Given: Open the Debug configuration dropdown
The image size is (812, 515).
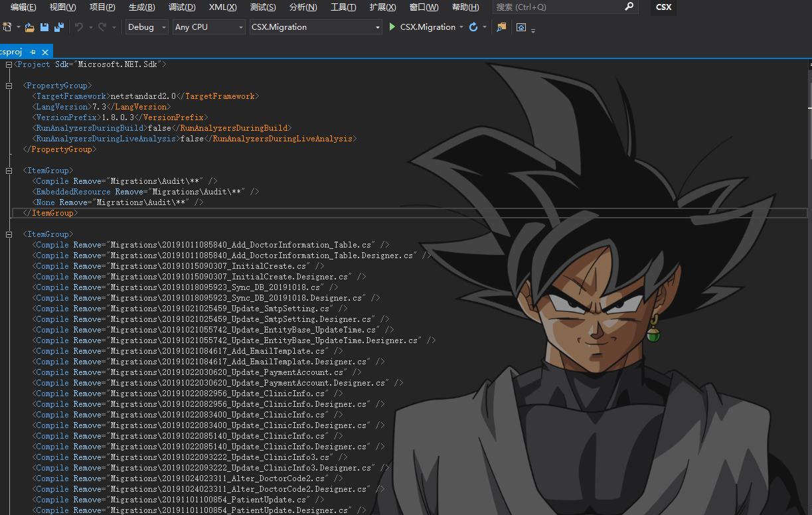Looking at the screenshot, I should 148,27.
